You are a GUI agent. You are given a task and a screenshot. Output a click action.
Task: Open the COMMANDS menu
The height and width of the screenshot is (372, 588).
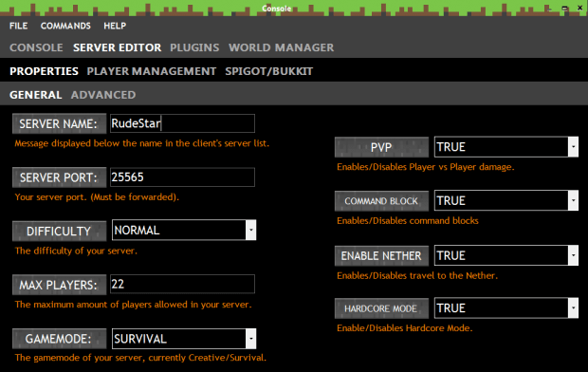65,26
